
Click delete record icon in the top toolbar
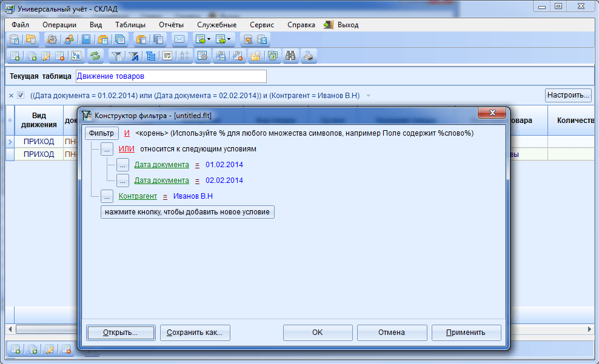coord(59,56)
